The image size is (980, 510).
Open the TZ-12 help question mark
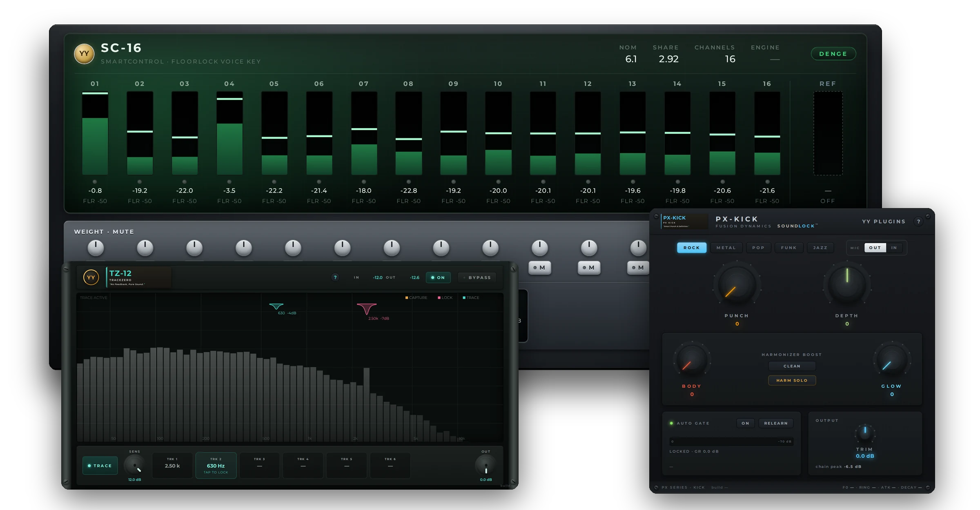[335, 277]
